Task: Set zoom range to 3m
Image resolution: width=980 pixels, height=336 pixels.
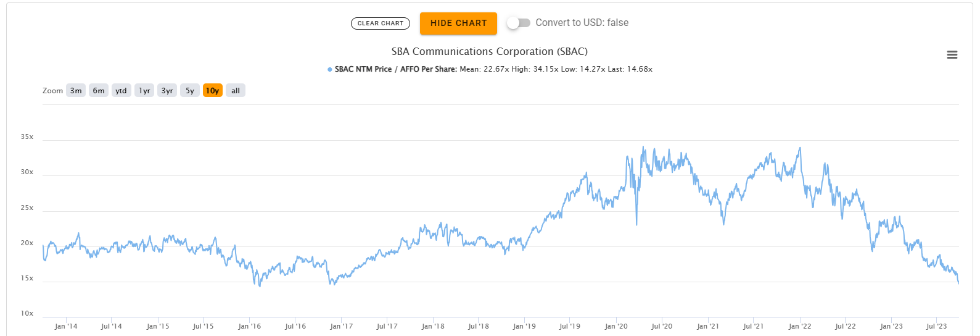Action: pyautogui.click(x=76, y=91)
